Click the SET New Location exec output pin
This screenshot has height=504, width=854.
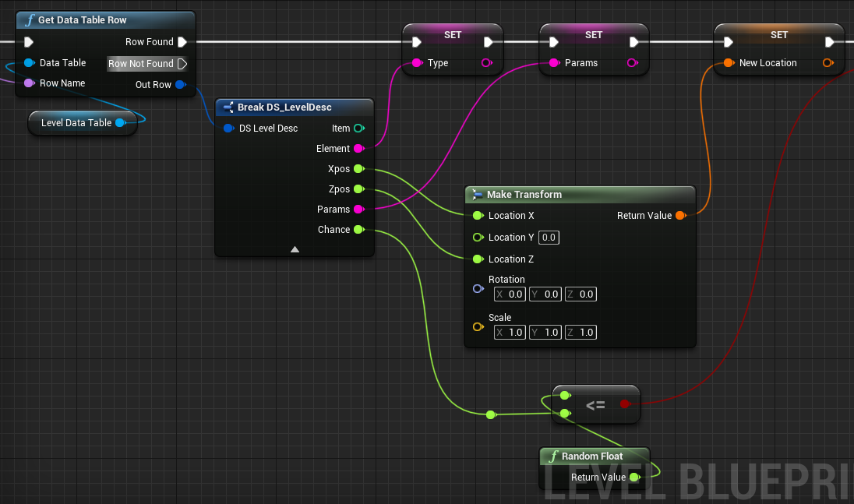tap(830, 42)
